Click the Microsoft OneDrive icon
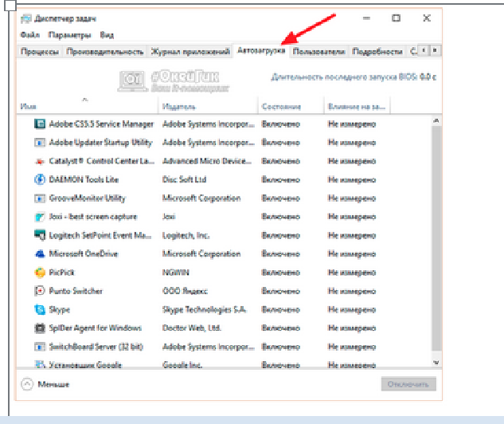This screenshot has height=424, width=504. coord(40,253)
